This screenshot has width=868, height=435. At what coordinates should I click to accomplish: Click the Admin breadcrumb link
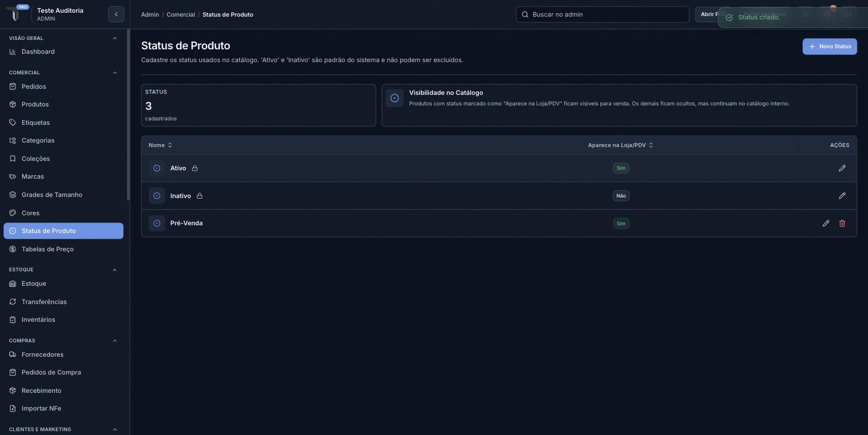coord(150,14)
